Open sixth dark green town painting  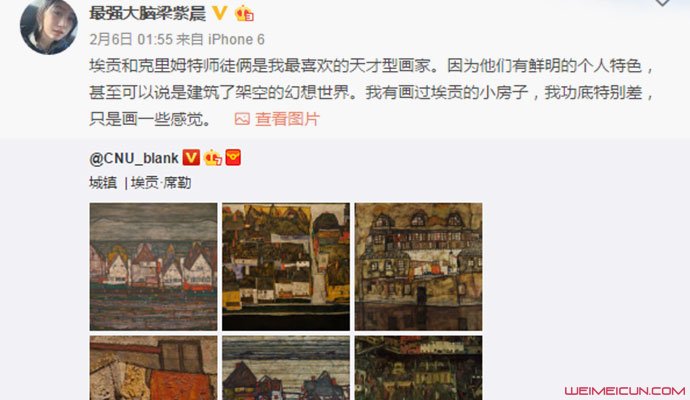click(x=418, y=368)
